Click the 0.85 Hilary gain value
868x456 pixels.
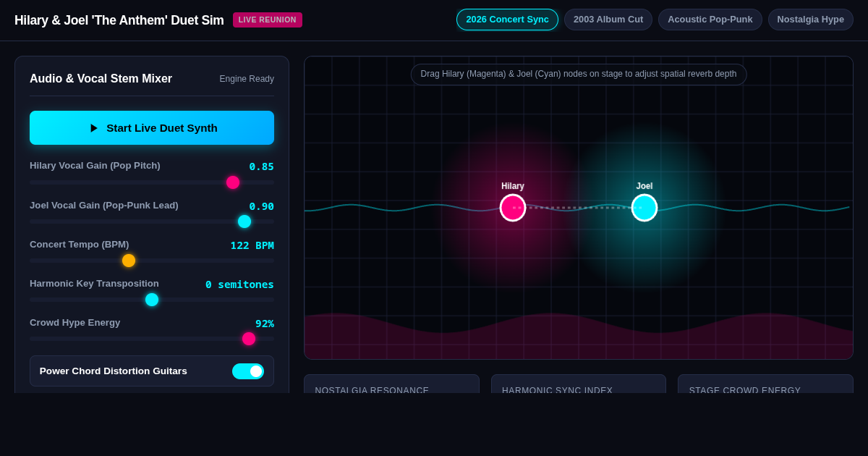tap(262, 166)
